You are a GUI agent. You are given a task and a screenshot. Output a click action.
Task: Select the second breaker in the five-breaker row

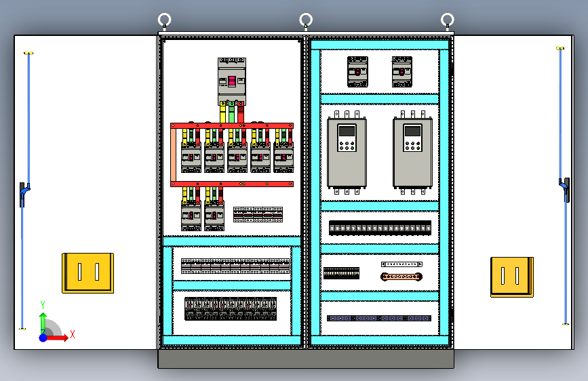(x=214, y=157)
